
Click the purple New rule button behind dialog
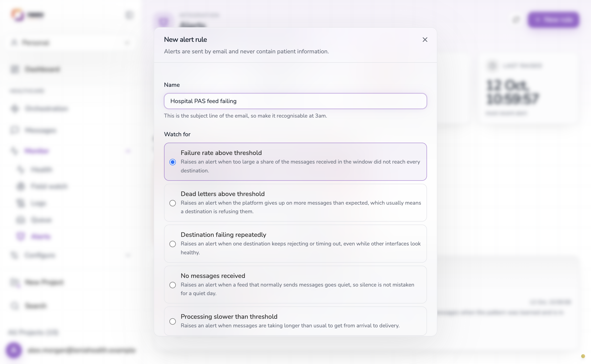pos(553,20)
